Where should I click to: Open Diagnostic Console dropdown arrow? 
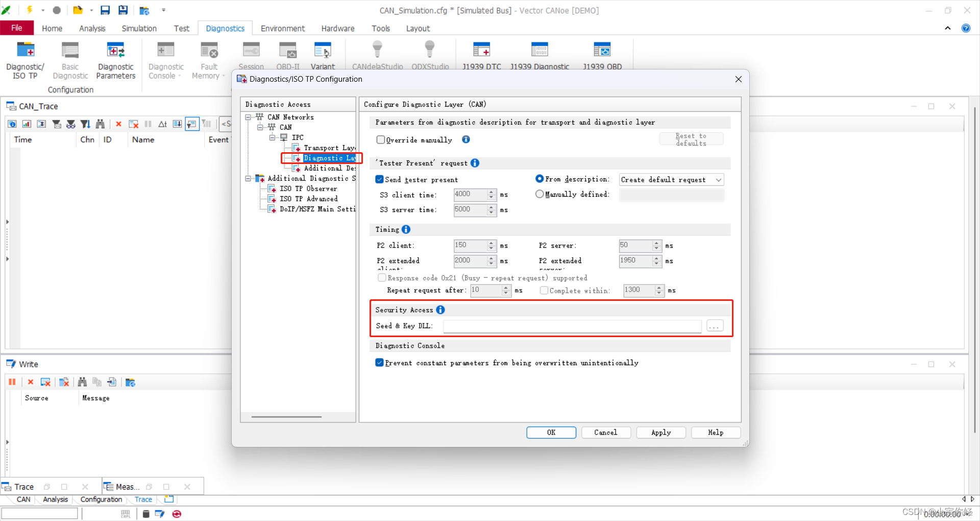pos(180,76)
